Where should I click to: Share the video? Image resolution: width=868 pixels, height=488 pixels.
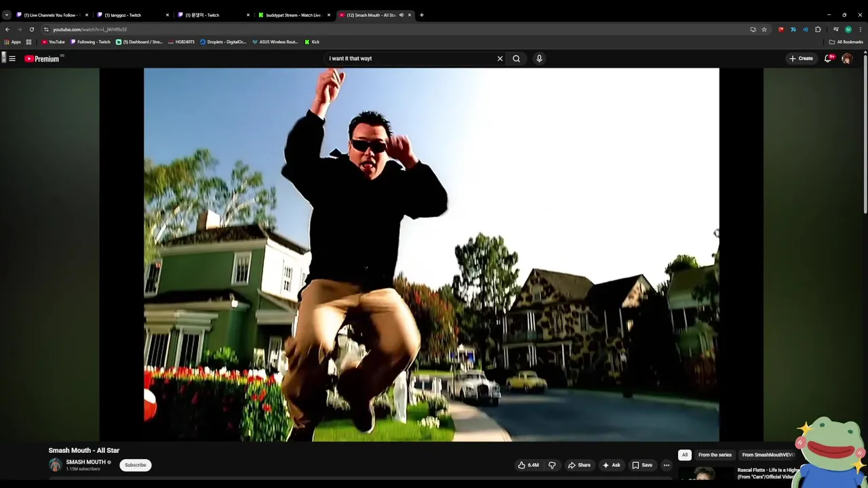(579, 465)
